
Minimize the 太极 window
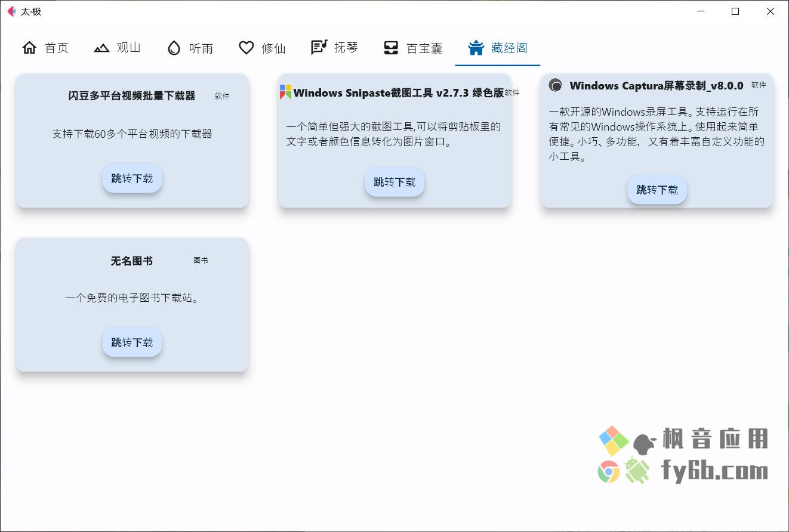[x=701, y=11]
